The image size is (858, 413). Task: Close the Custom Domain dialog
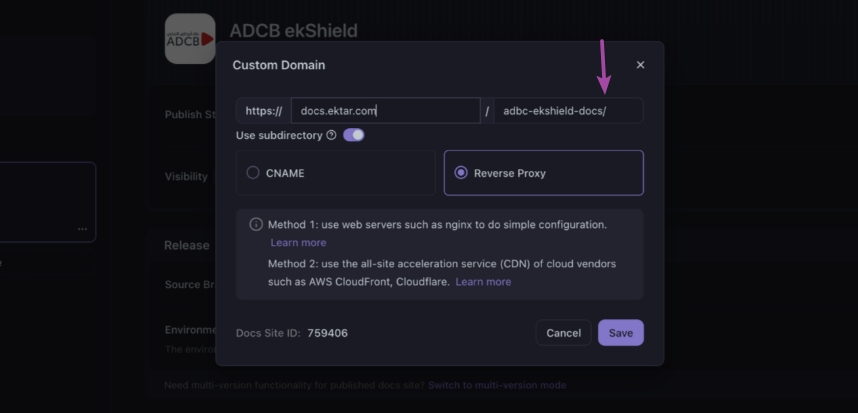pyautogui.click(x=640, y=65)
